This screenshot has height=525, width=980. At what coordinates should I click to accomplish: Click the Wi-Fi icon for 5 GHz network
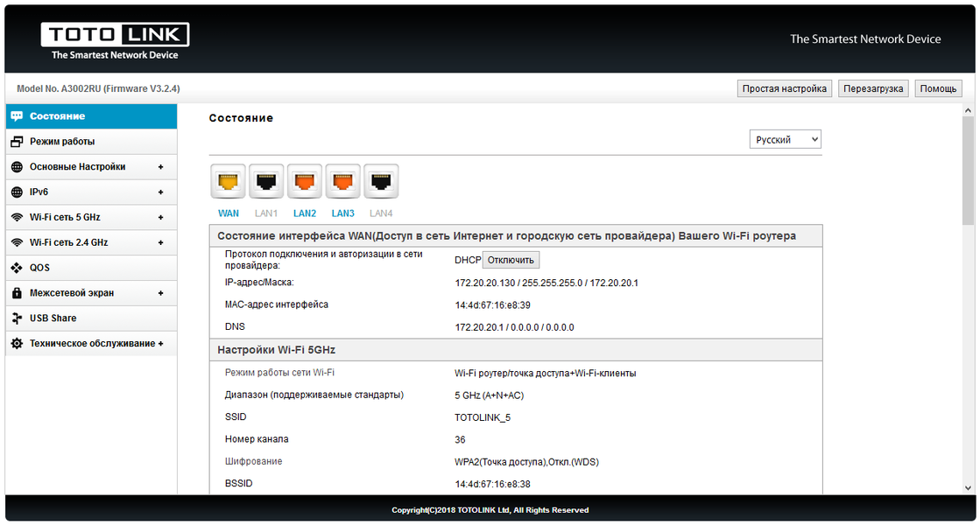tap(17, 217)
